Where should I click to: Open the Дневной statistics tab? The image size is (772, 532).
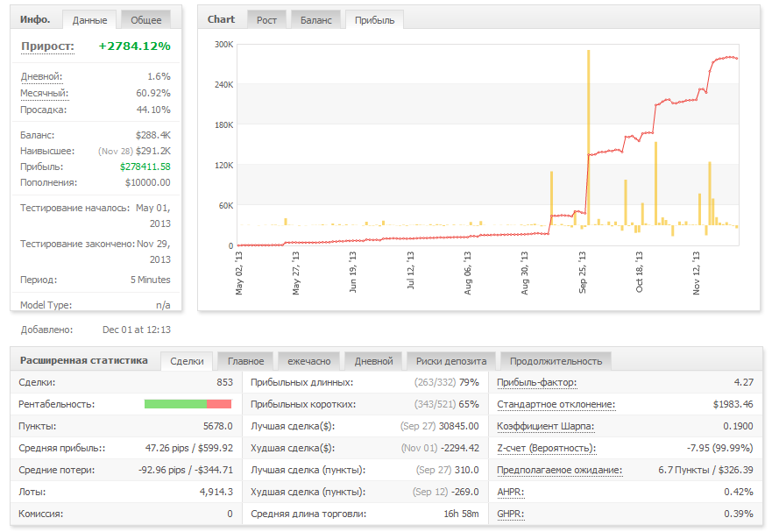[x=373, y=361]
